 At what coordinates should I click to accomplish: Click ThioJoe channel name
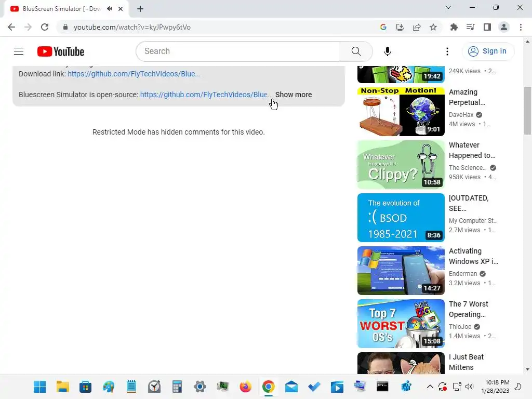(x=460, y=326)
